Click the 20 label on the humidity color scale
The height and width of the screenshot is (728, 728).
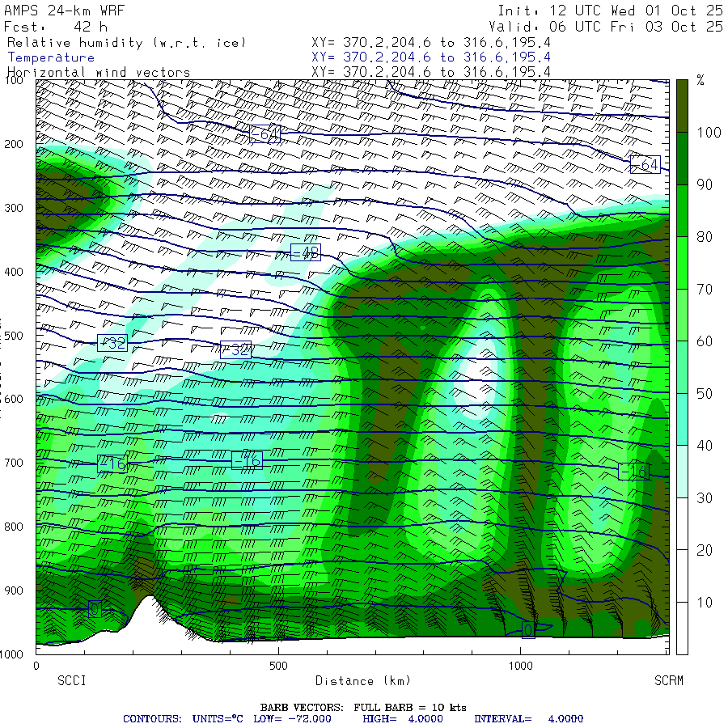point(705,550)
